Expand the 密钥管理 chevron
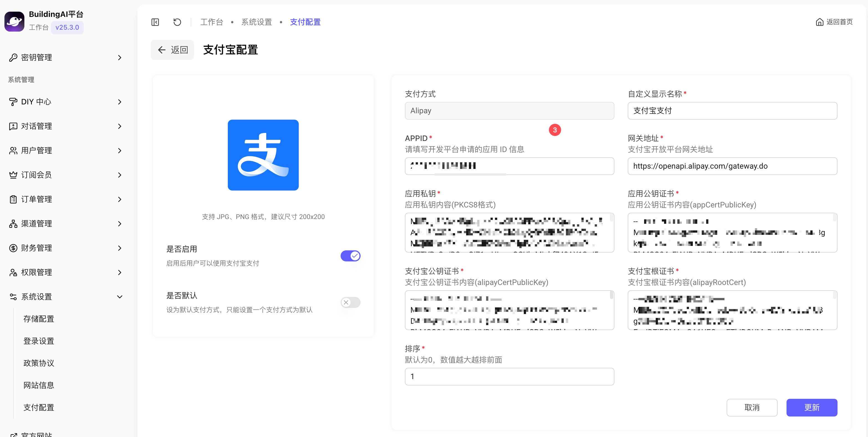 (x=120, y=58)
